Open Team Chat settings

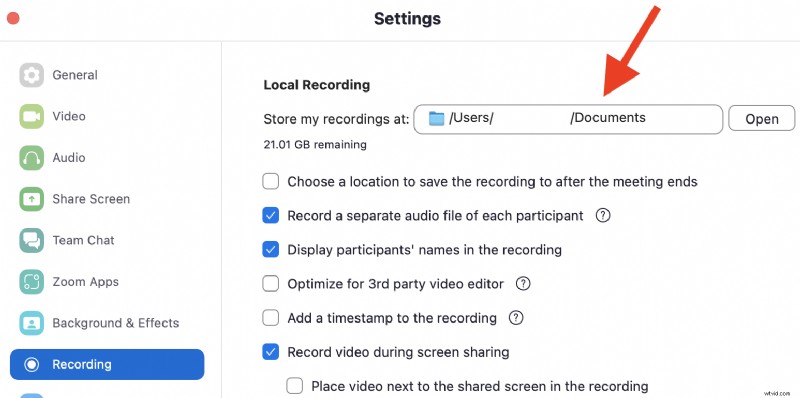click(x=107, y=240)
